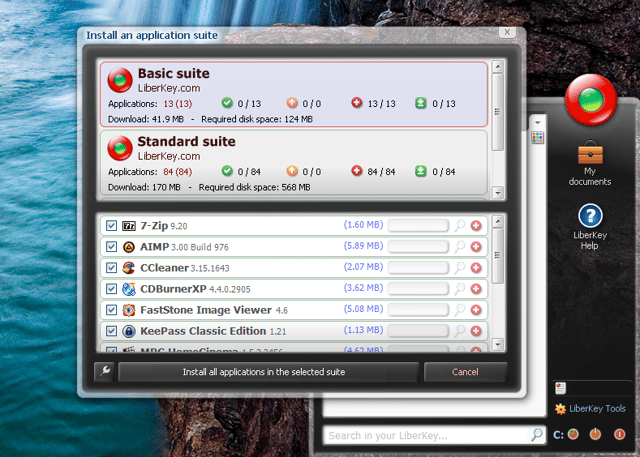
Task: Uncheck the CDBurnerXP checkbox
Action: (111, 289)
